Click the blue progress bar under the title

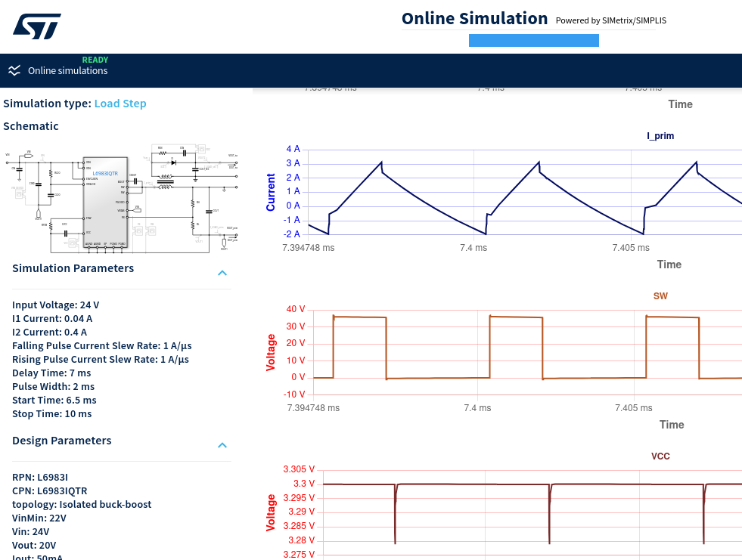click(x=533, y=41)
